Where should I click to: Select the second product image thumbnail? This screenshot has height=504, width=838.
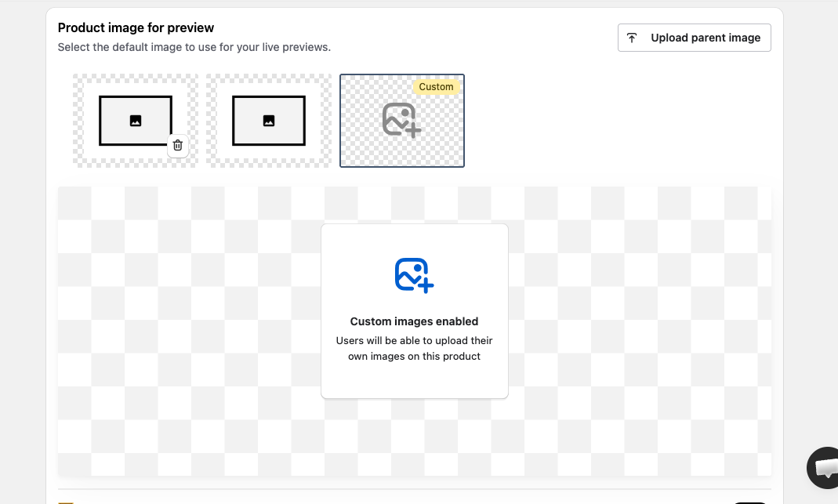(x=269, y=121)
